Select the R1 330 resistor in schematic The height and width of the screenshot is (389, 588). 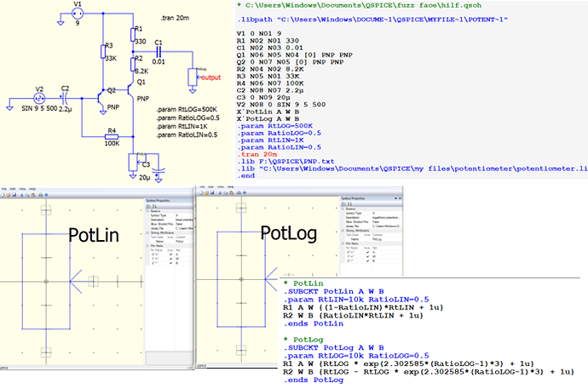[x=133, y=34]
